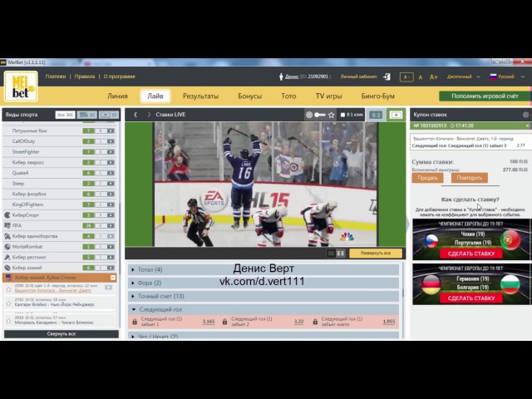Open the Русский language dropdown
532x399 pixels.
(x=507, y=76)
